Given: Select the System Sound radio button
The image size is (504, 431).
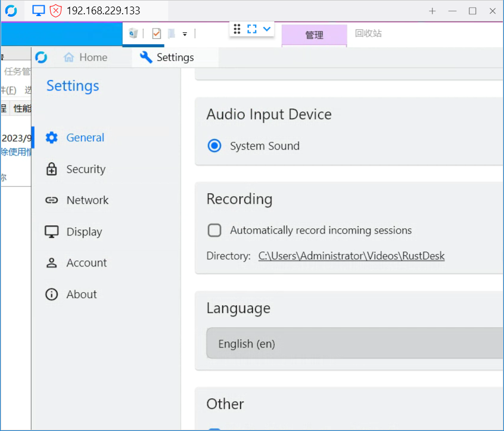Looking at the screenshot, I should point(214,145).
